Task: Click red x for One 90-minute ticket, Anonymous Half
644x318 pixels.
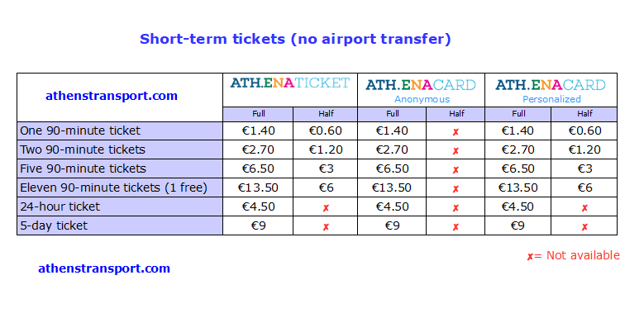Action: click(x=456, y=132)
